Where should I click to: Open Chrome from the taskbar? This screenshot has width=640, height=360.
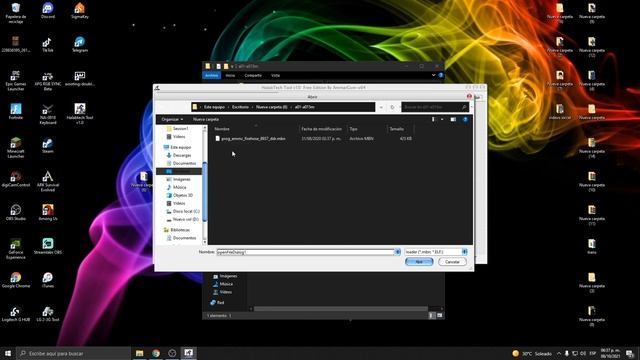pyautogui.click(x=156, y=353)
